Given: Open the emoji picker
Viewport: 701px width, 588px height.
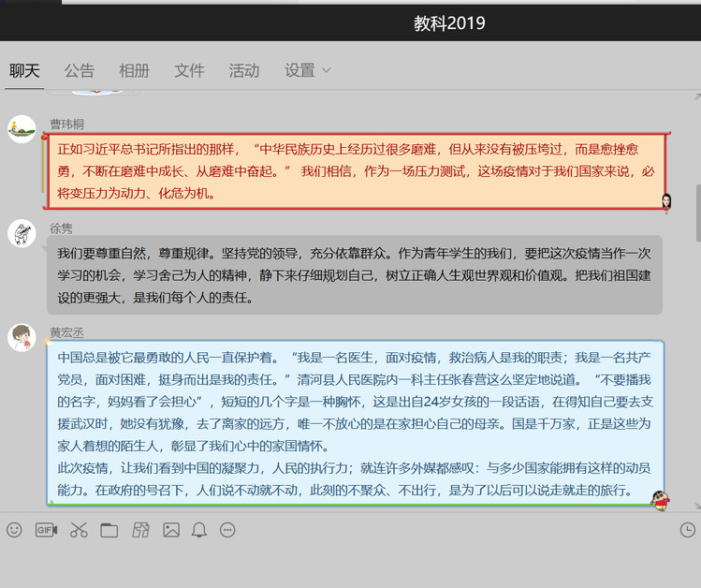Looking at the screenshot, I should coord(14,530).
